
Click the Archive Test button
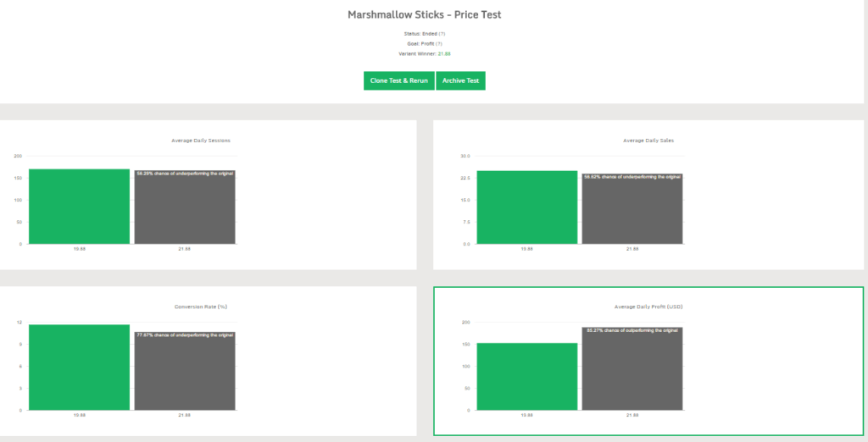[460, 80]
